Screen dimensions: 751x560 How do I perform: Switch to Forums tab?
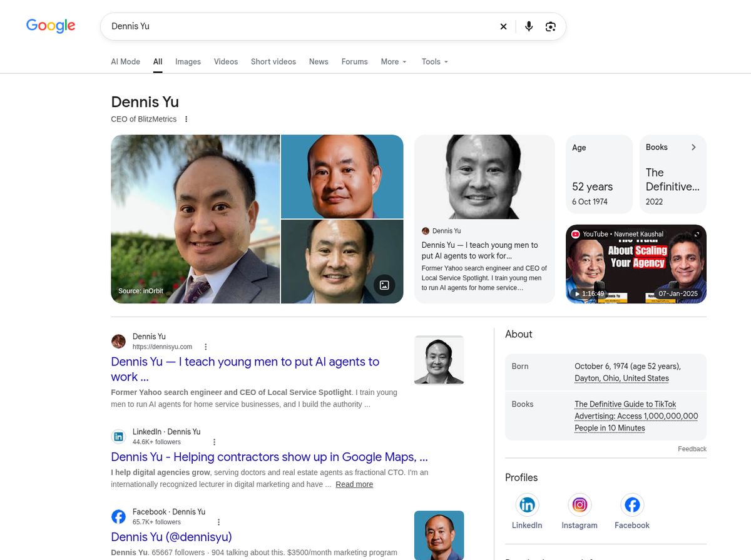[355, 61]
